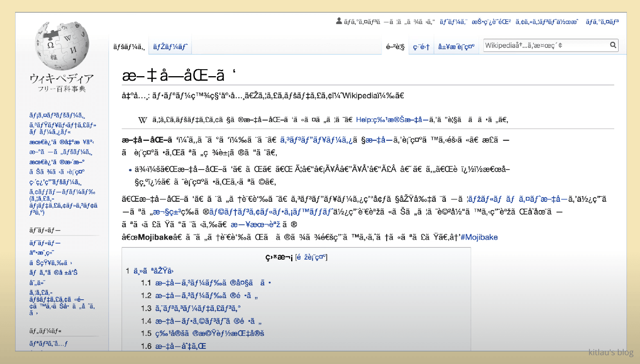Screen dimensions: 640x364
Task: Click the #Mojibake link in the article
Action: point(479,237)
